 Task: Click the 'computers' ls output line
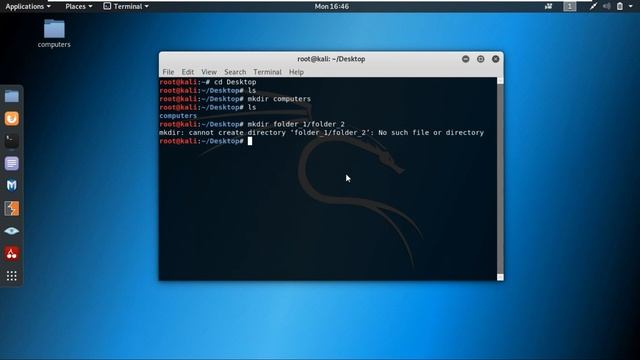178,116
